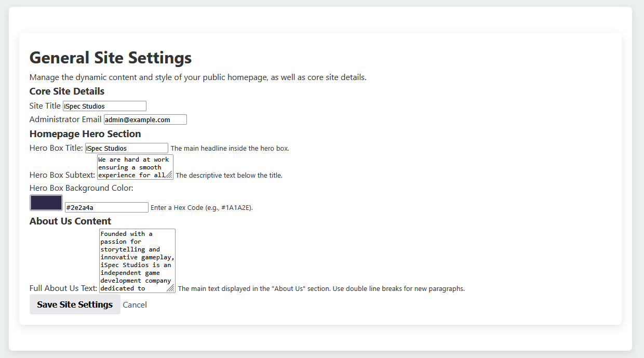Click the "Site Title" label

(x=45, y=106)
